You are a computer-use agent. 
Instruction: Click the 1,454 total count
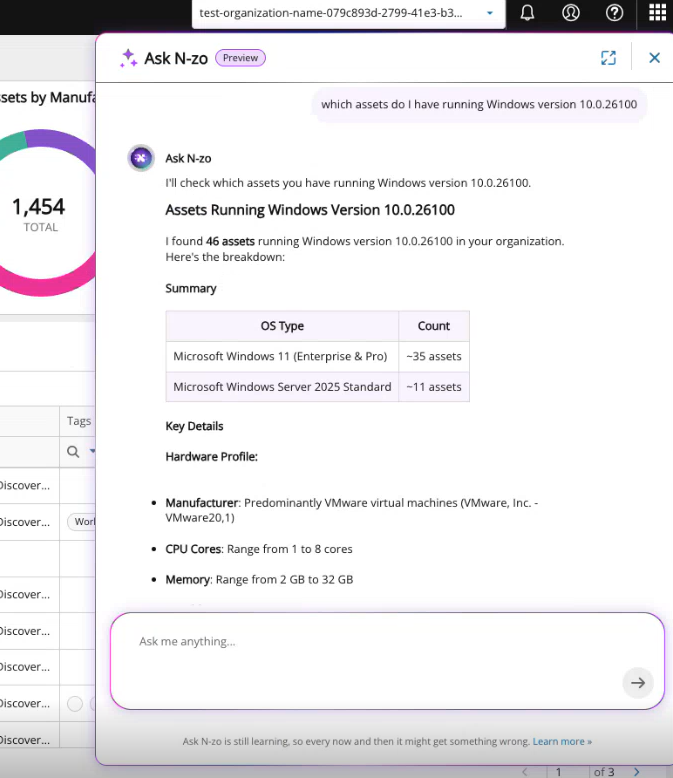pos(39,206)
